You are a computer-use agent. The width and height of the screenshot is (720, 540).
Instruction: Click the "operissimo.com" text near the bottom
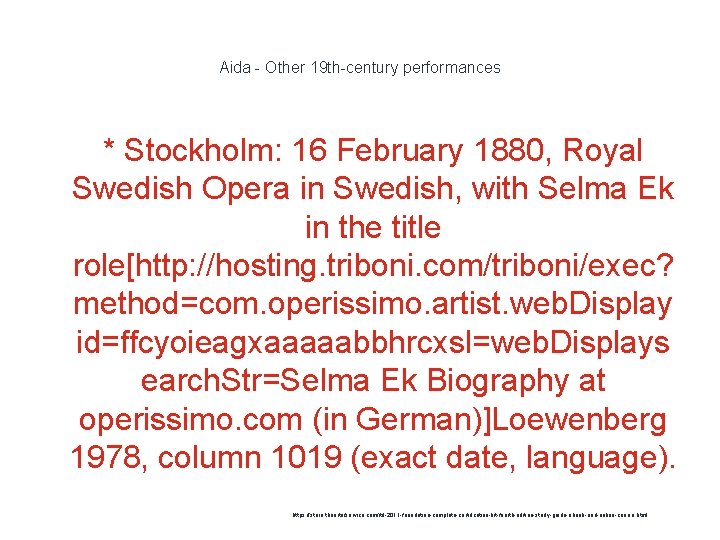(x=190, y=420)
